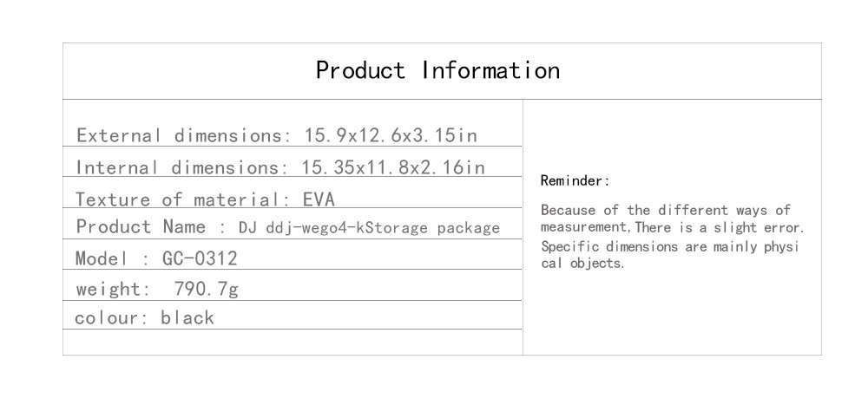The height and width of the screenshot is (405, 868).
Task: Click the 15.9x12.6x3.15in value
Action: click(391, 135)
